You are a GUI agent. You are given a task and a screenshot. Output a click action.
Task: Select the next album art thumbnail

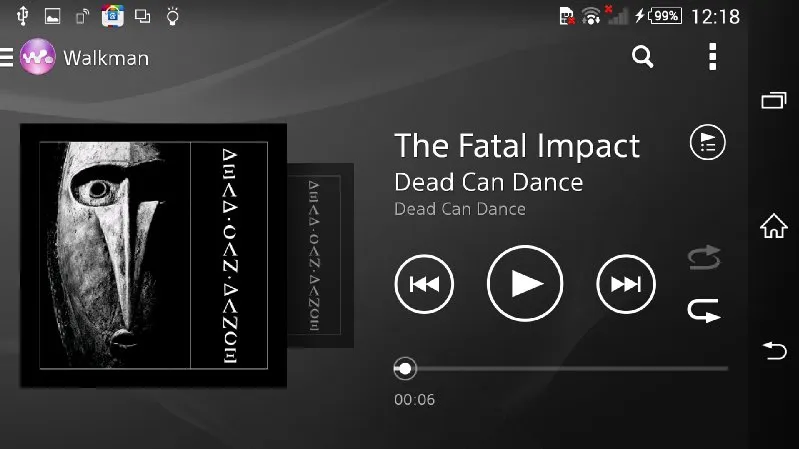tap(321, 255)
